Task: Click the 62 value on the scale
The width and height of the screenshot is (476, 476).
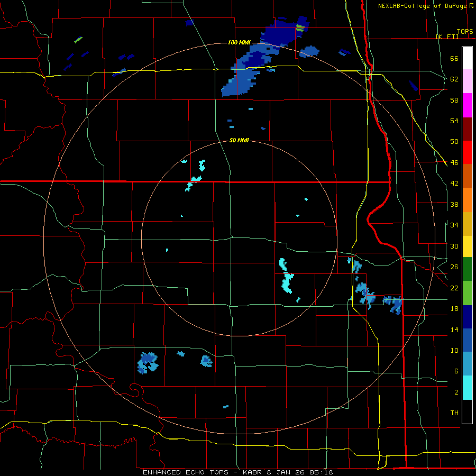Action: (454, 79)
